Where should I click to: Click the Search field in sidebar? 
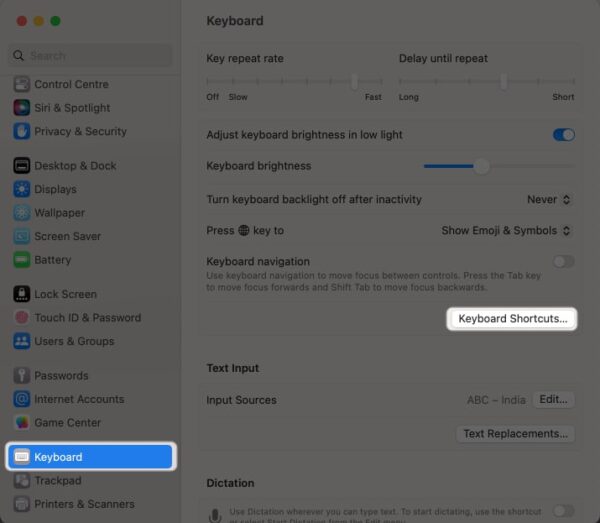(x=90, y=56)
